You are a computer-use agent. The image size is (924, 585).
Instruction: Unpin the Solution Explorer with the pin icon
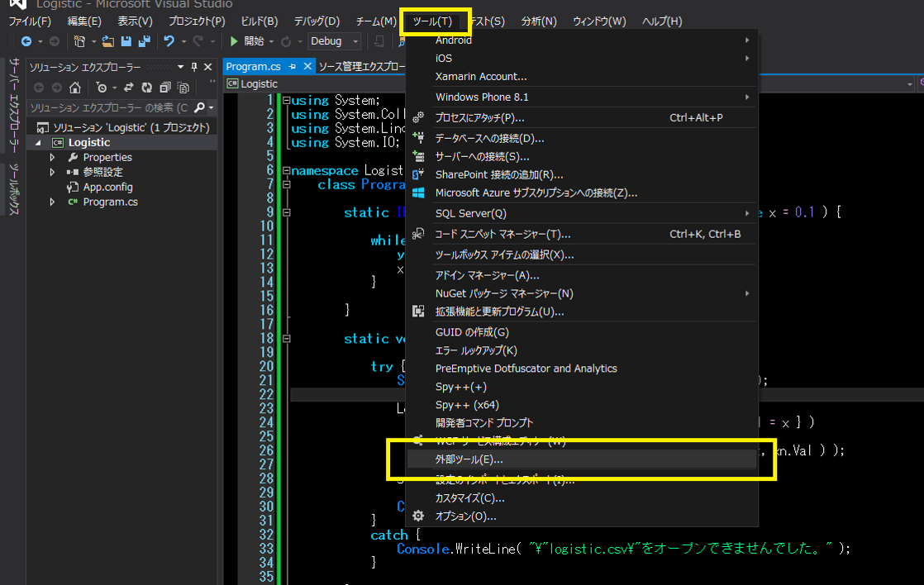tap(194, 66)
